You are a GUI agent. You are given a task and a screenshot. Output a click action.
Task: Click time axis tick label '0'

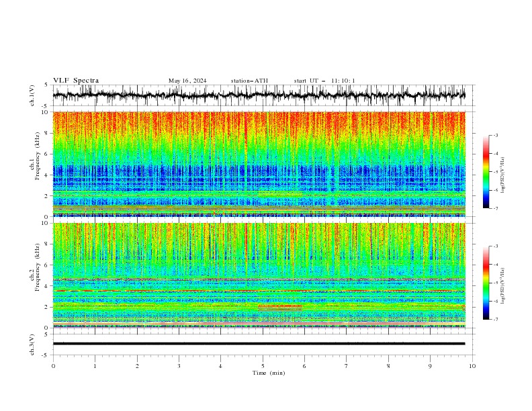pos(53,366)
